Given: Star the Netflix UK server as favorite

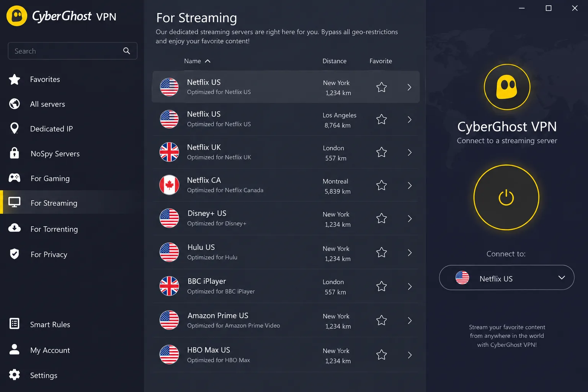Looking at the screenshot, I should 382,152.
